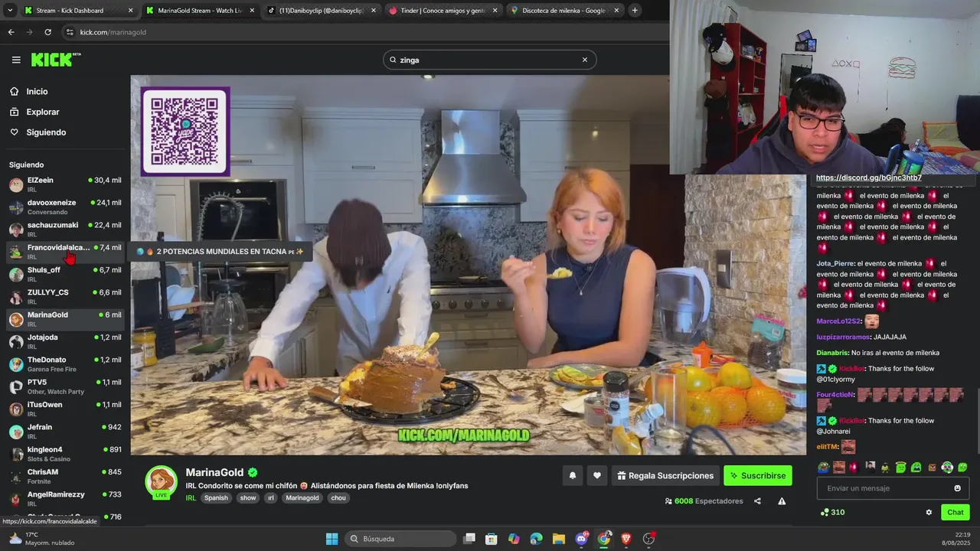Click the kick.com/marinagold address bar

[367, 32]
